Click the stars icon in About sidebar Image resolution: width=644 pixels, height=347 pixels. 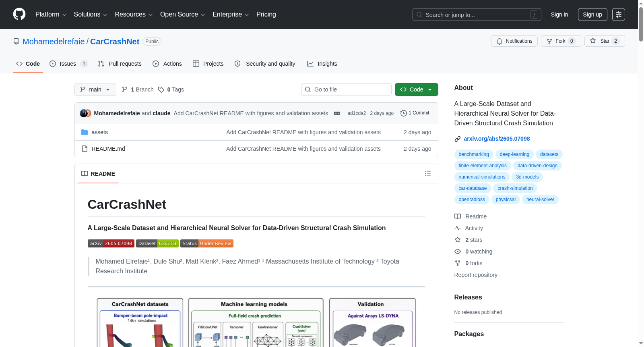point(458,240)
